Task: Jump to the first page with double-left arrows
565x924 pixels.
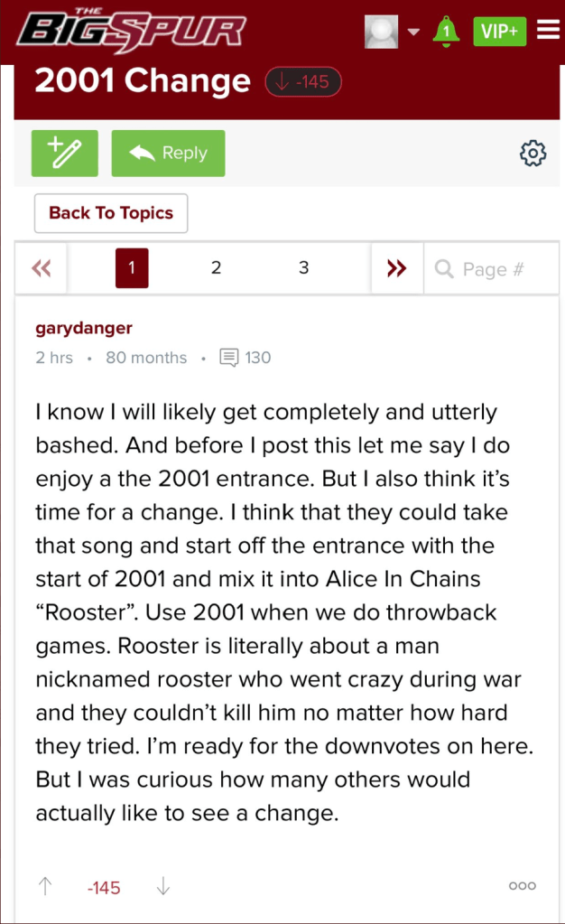Action: [42, 268]
